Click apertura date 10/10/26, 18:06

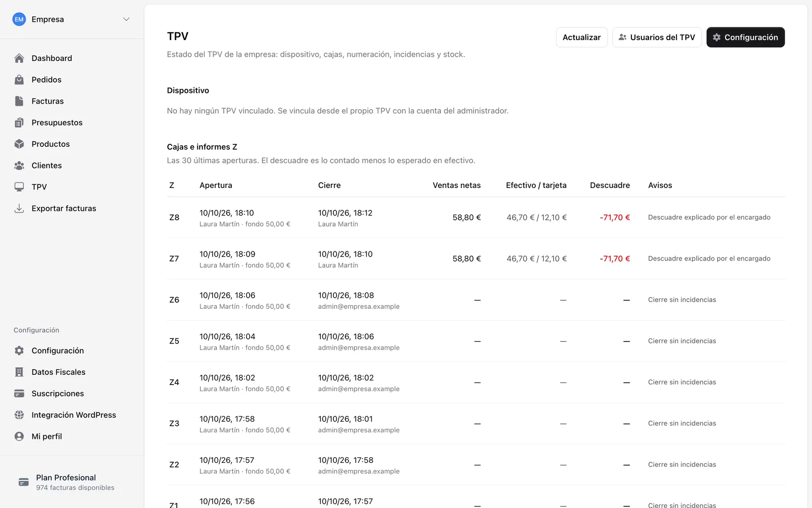click(227, 295)
